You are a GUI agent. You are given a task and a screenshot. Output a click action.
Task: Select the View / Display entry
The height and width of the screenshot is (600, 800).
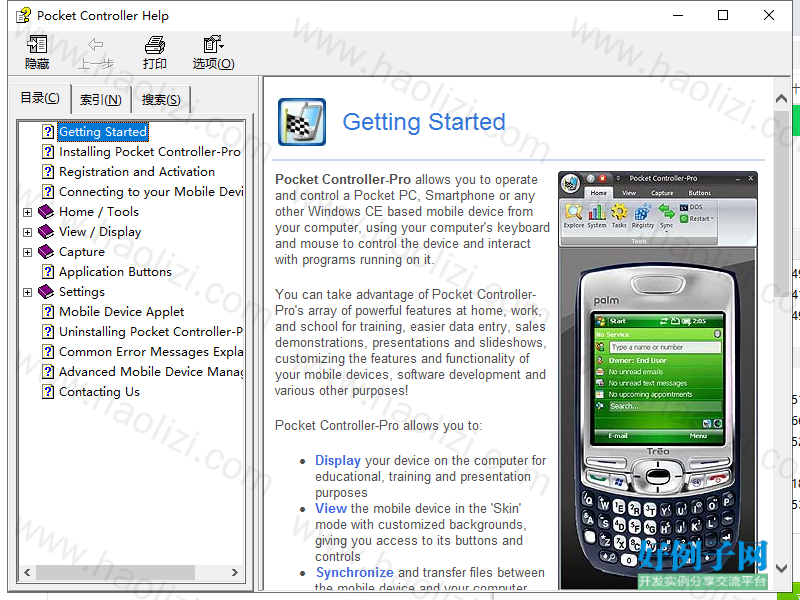[x=100, y=232]
